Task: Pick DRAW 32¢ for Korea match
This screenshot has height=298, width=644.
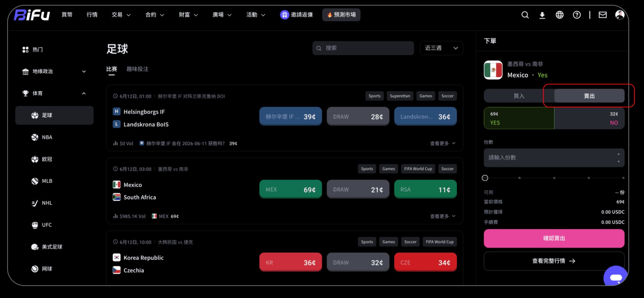Action: (x=358, y=262)
